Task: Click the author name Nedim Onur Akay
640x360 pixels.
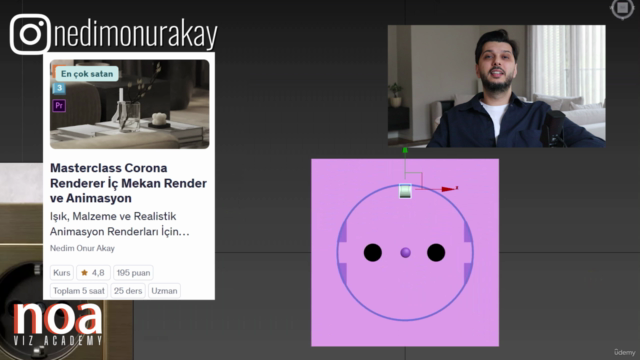Action: pos(82,248)
